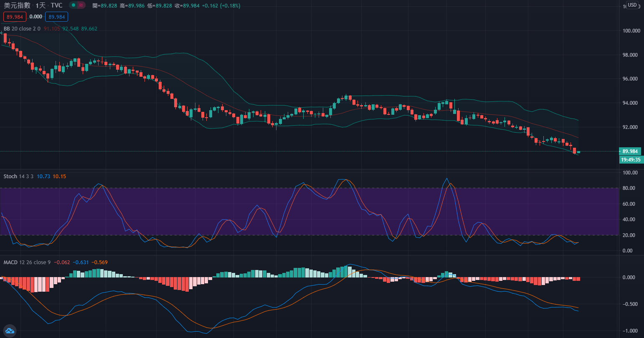This screenshot has height=338, width=644.
Task: Click the 1天 interval label
Action: (41, 5)
